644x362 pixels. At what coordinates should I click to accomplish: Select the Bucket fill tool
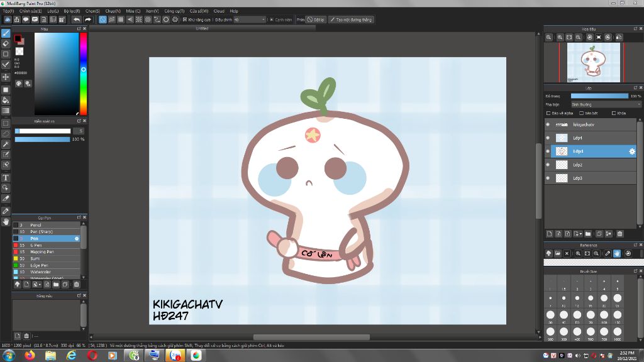tap(6, 100)
